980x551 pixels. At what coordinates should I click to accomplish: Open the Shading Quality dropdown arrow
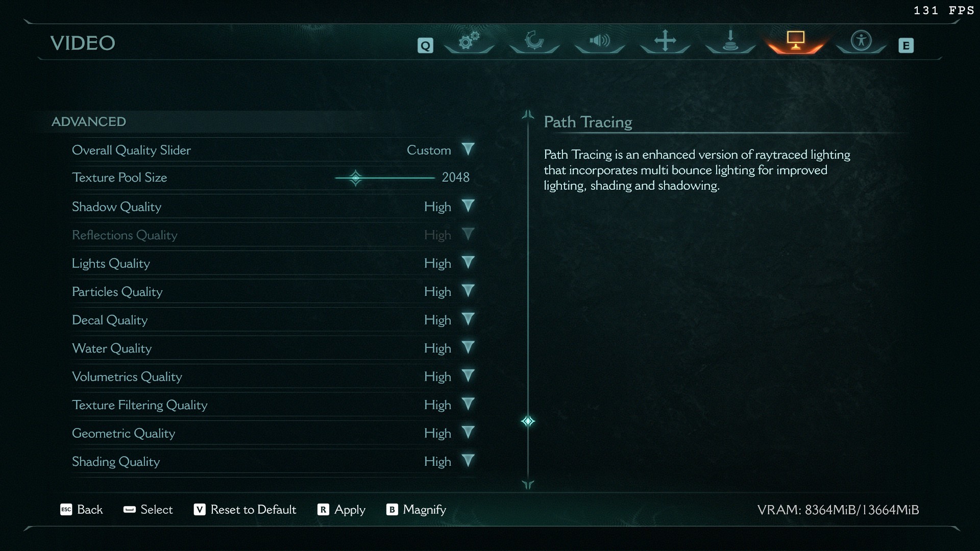tap(468, 461)
